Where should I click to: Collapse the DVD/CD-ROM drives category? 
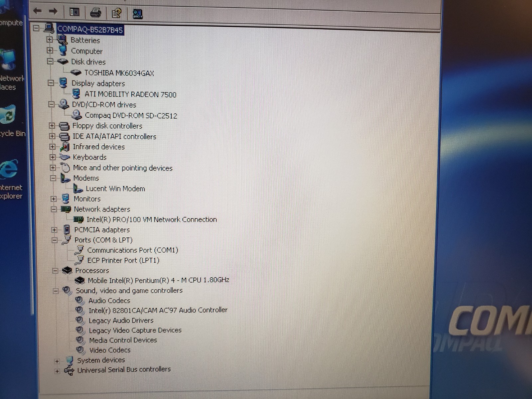click(x=51, y=104)
